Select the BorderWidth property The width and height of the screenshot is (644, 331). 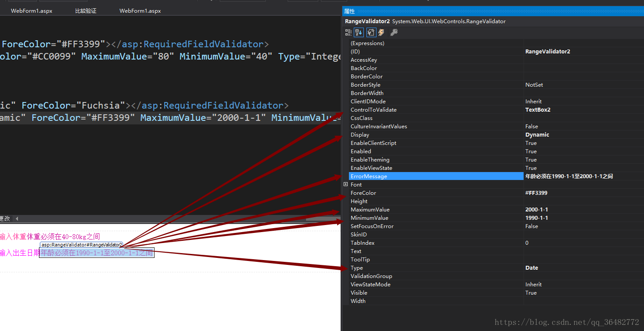coord(367,93)
